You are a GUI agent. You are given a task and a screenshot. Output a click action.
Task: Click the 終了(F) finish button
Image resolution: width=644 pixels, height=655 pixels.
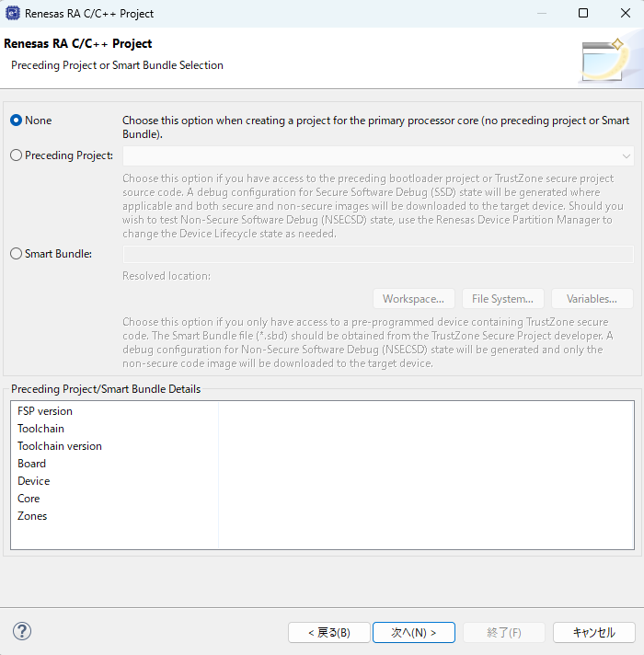(x=503, y=632)
